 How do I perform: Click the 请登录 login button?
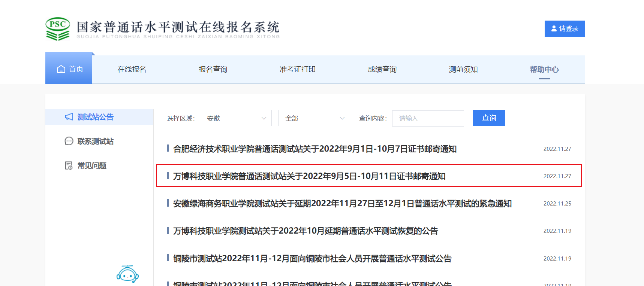(565, 29)
